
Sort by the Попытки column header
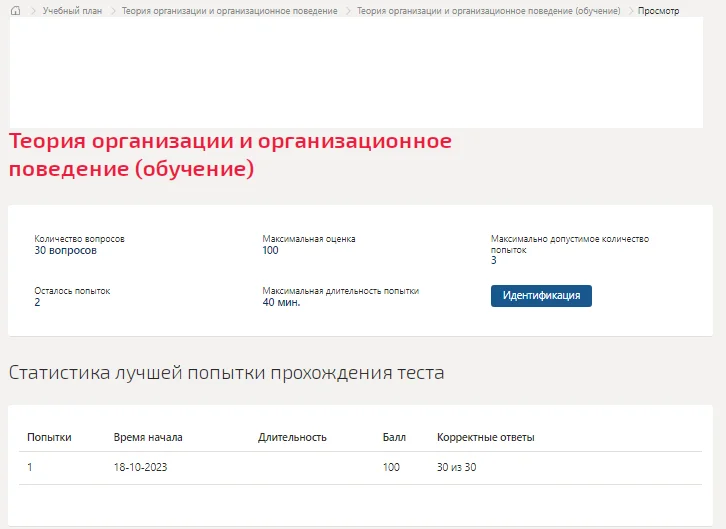(x=49, y=437)
